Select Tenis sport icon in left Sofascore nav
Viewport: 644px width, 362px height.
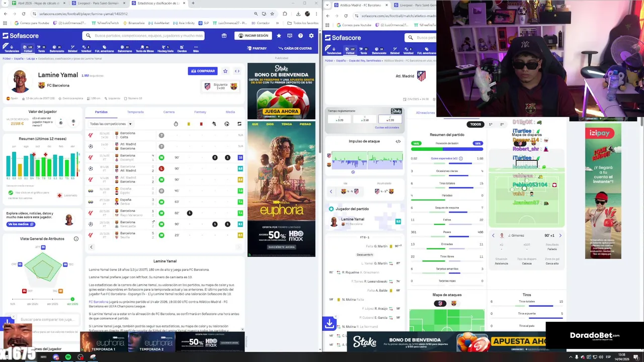(41, 49)
